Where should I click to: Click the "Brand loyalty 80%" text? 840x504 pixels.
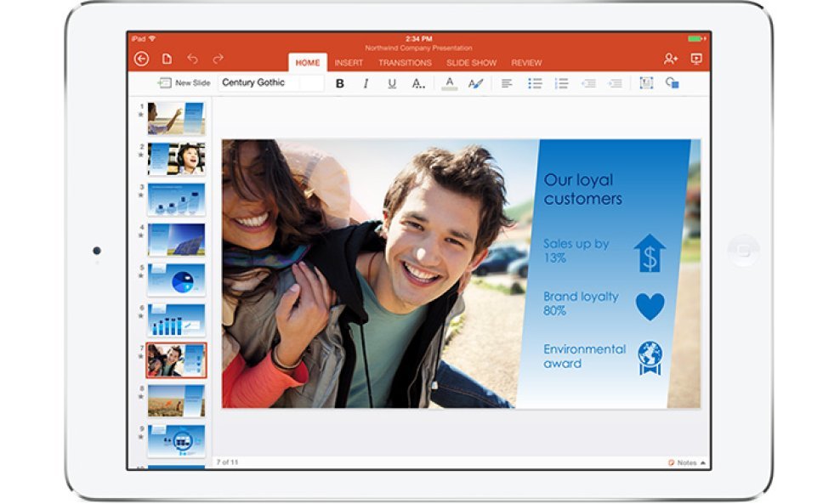pos(581,303)
